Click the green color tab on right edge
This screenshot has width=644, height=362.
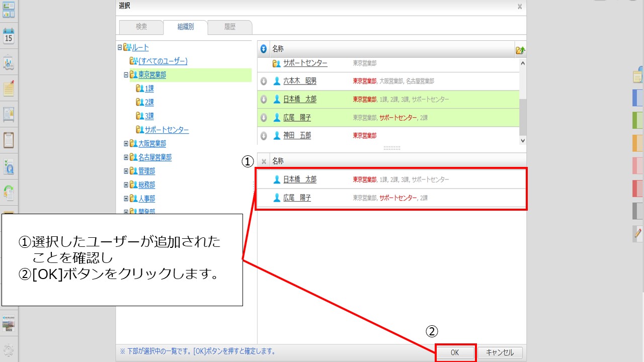point(637,120)
